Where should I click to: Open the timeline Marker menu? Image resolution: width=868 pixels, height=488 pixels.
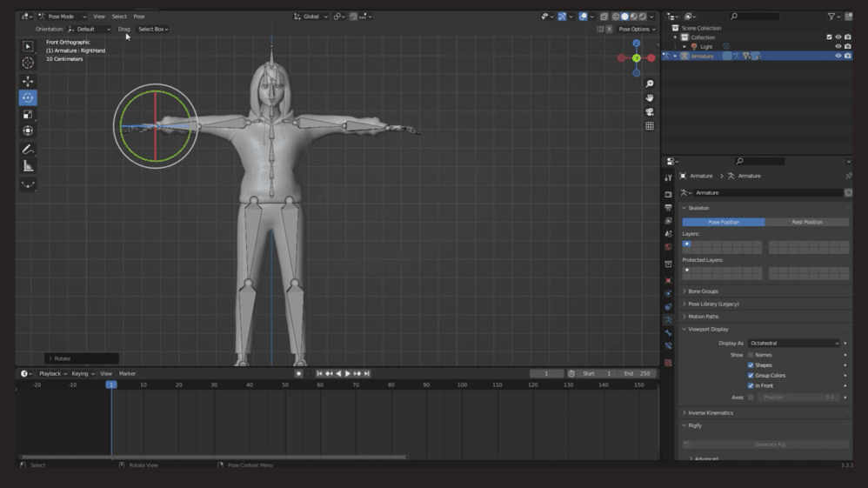point(127,374)
